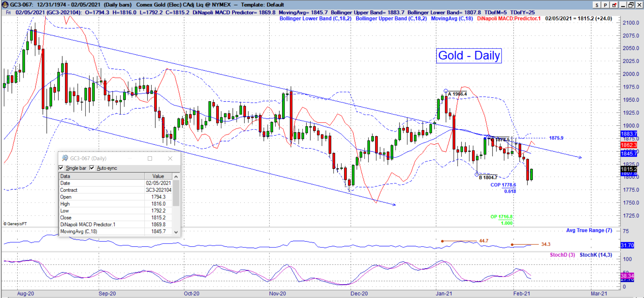The height and width of the screenshot is (298, 644).
Task: Close the GC3-067 (Daily) data window
Action: [170, 158]
